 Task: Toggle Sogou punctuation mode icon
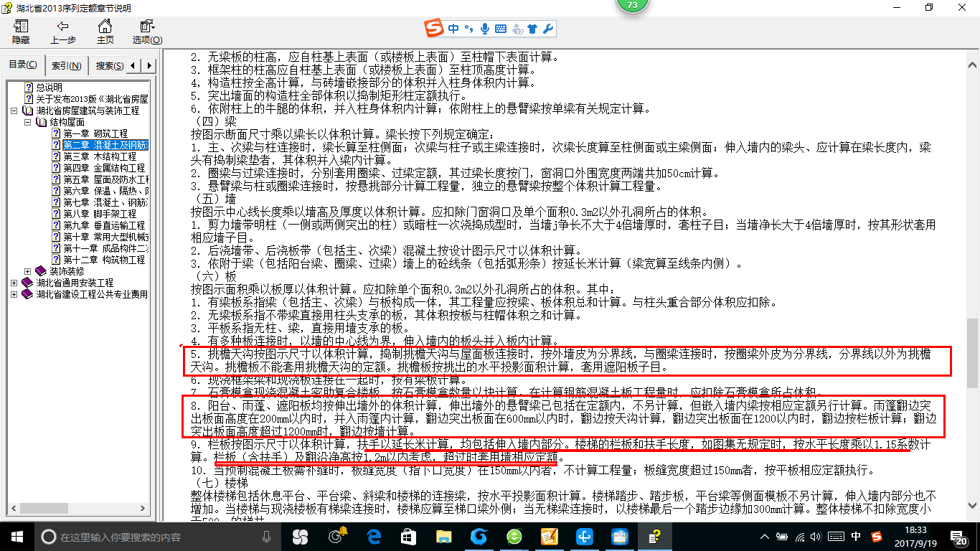tap(469, 29)
